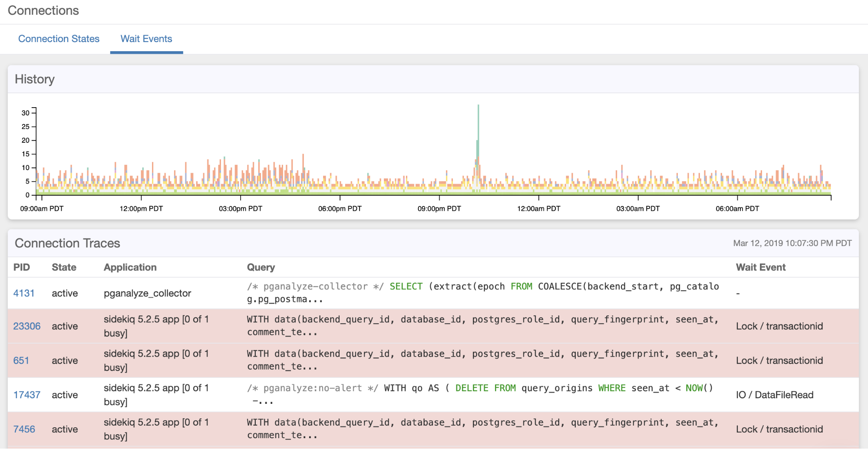Click the WITH data query for PID 7456
This screenshot has width=868, height=449.
483,429
